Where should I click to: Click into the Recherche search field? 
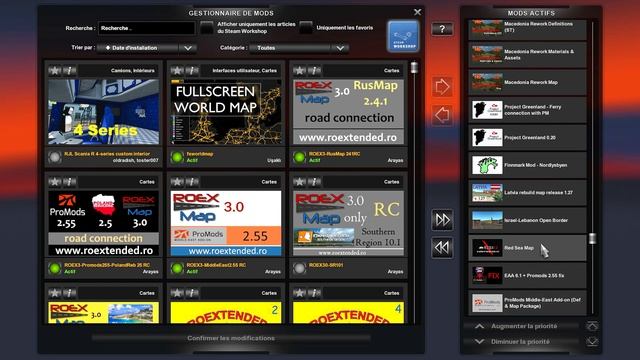[147, 28]
